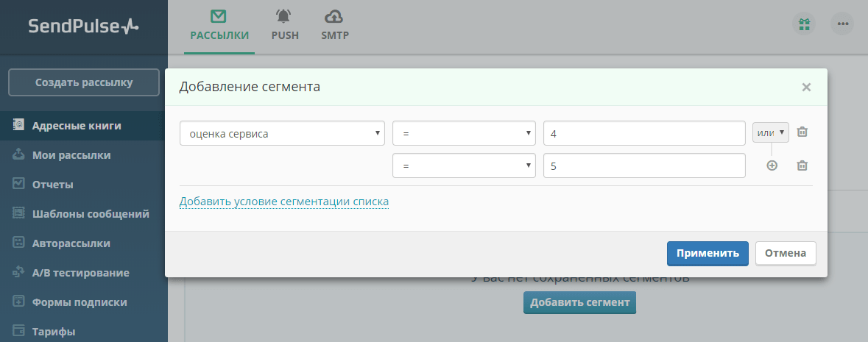The width and height of the screenshot is (868, 342).
Task: Click the PUSH bell icon
Action: coord(284,17)
